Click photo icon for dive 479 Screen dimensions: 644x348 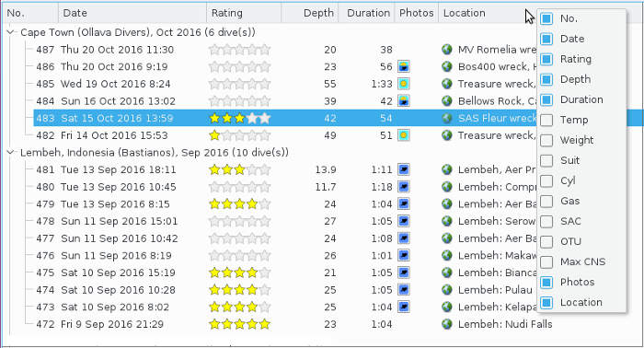point(403,204)
